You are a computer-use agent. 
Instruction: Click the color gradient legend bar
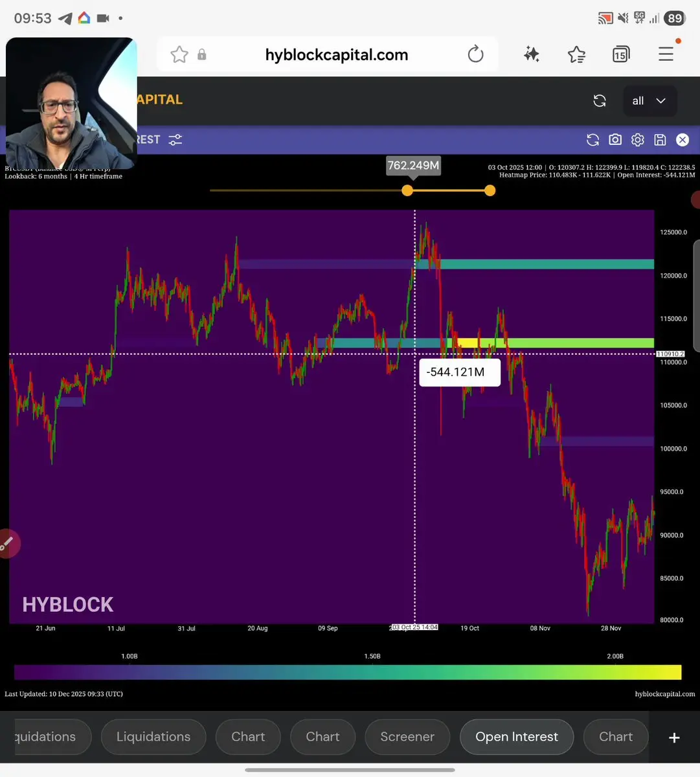[x=348, y=672]
